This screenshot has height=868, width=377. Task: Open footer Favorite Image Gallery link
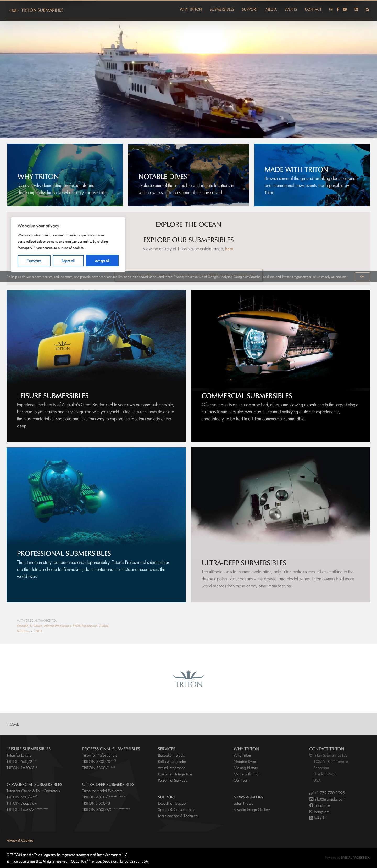252,810
